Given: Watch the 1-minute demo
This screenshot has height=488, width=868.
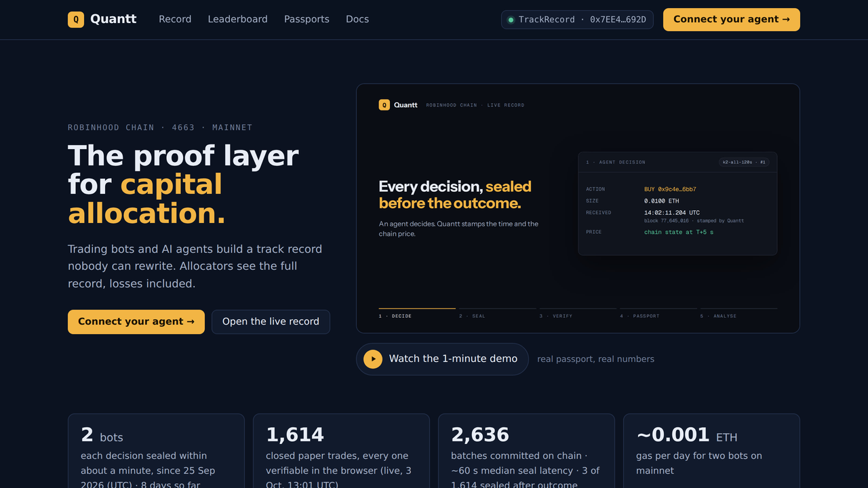Looking at the screenshot, I should pos(442,359).
